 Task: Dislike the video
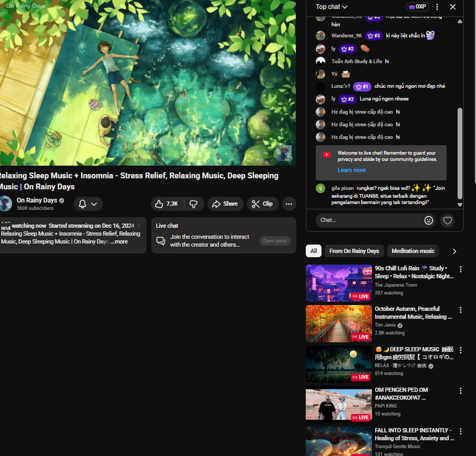pyautogui.click(x=194, y=203)
